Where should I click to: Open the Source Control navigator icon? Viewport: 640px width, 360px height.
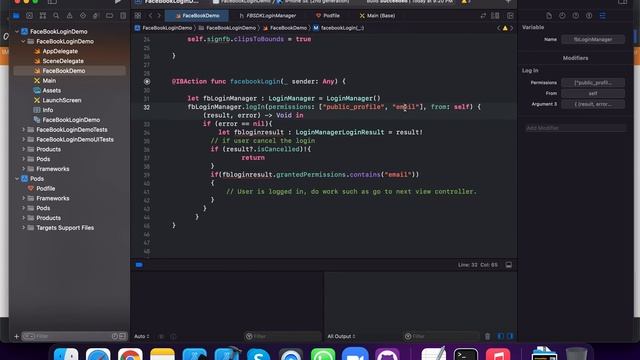(29, 16)
